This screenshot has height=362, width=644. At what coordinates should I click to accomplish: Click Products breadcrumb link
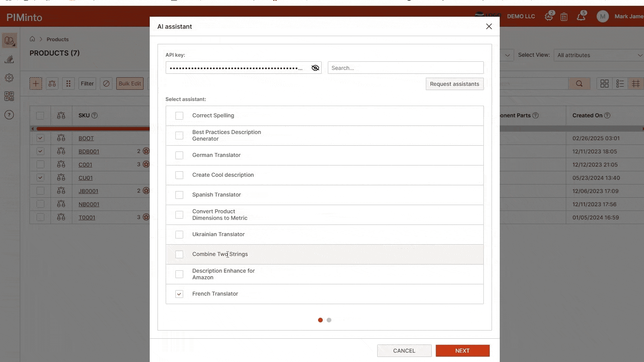coord(58,39)
